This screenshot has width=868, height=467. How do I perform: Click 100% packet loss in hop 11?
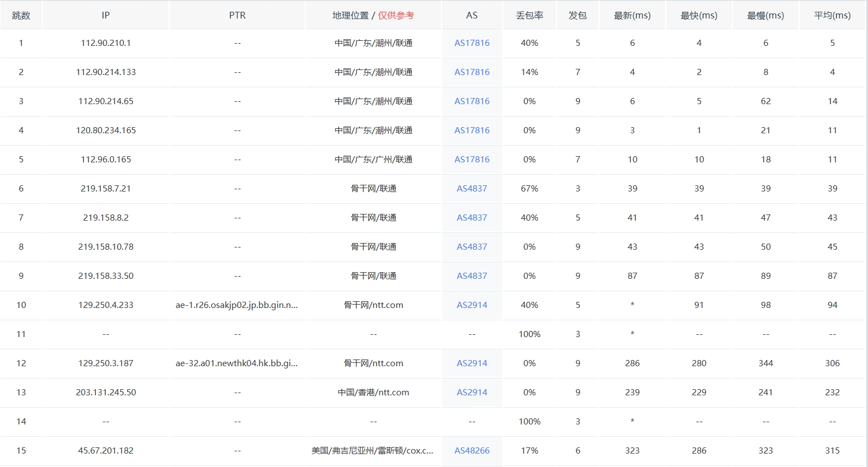[x=530, y=334]
